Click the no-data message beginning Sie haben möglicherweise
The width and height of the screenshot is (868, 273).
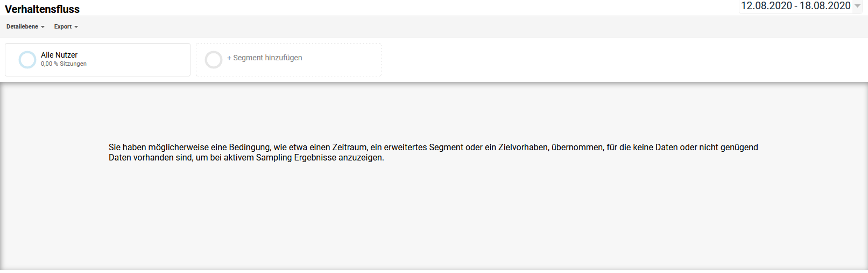pyautogui.click(x=433, y=152)
